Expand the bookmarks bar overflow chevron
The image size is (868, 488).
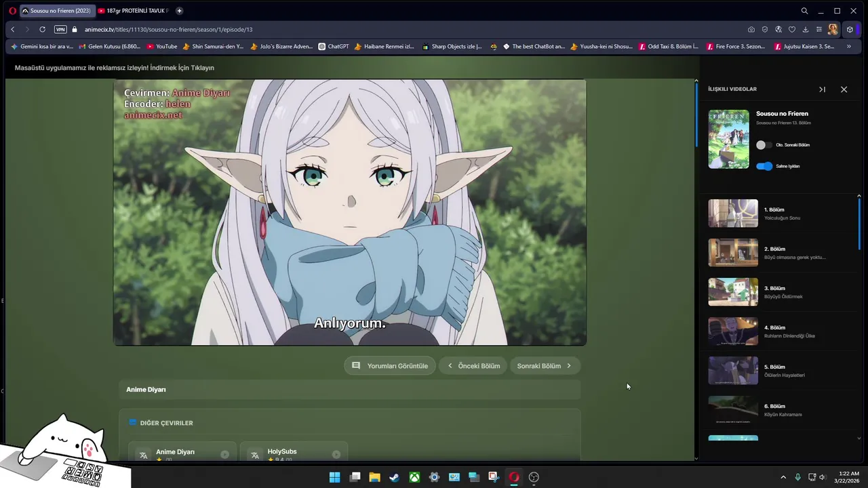848,47
